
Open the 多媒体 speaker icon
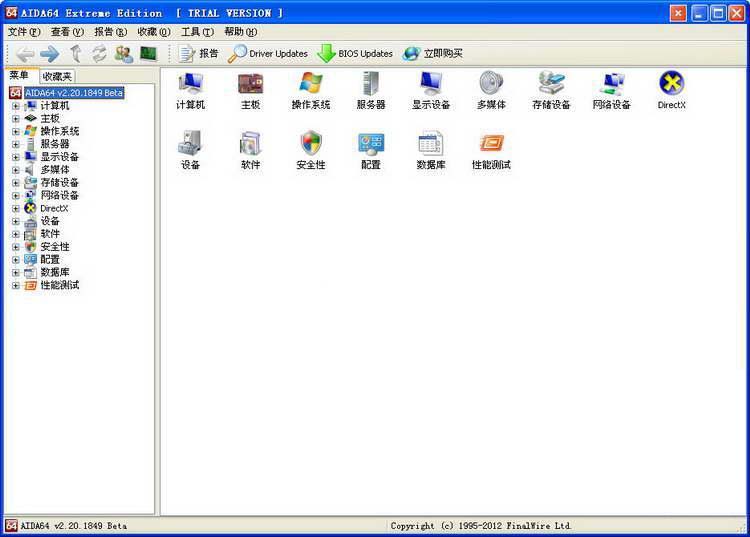click(491, 83)
